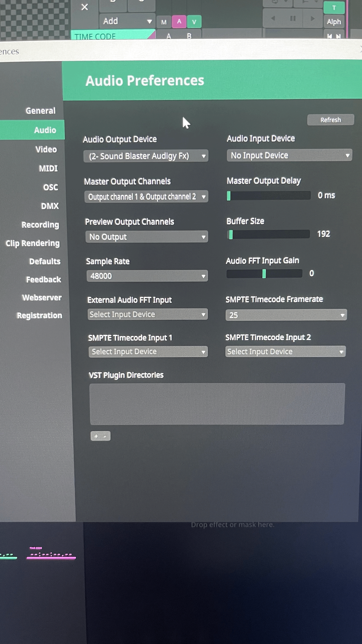This screenshot has width=362, height=644.
Task: Click the Refresh button
Action: (330, 120)
